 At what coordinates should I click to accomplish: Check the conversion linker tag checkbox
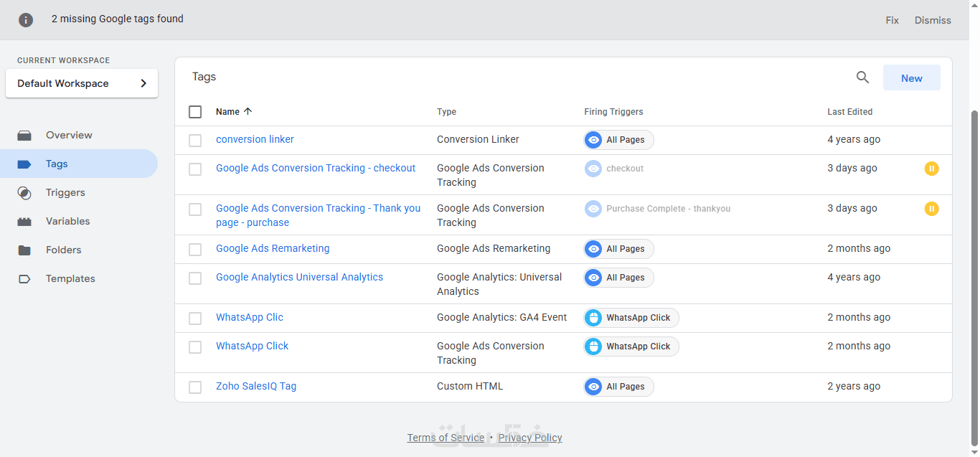(195, 140)
